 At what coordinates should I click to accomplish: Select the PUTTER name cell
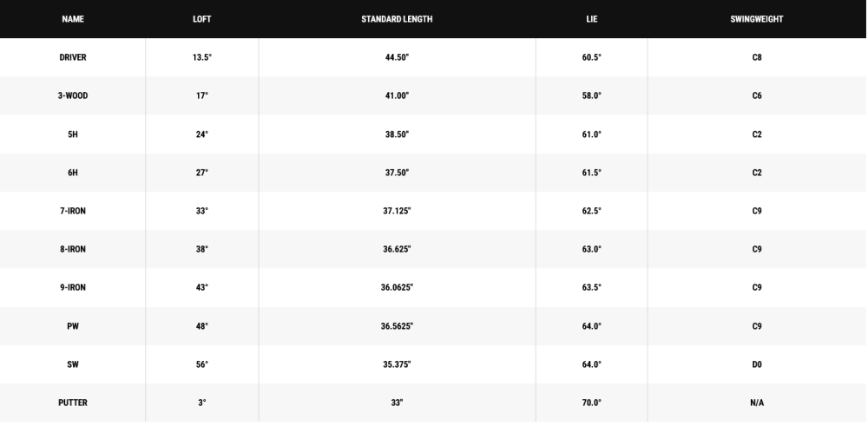[73, 403]
